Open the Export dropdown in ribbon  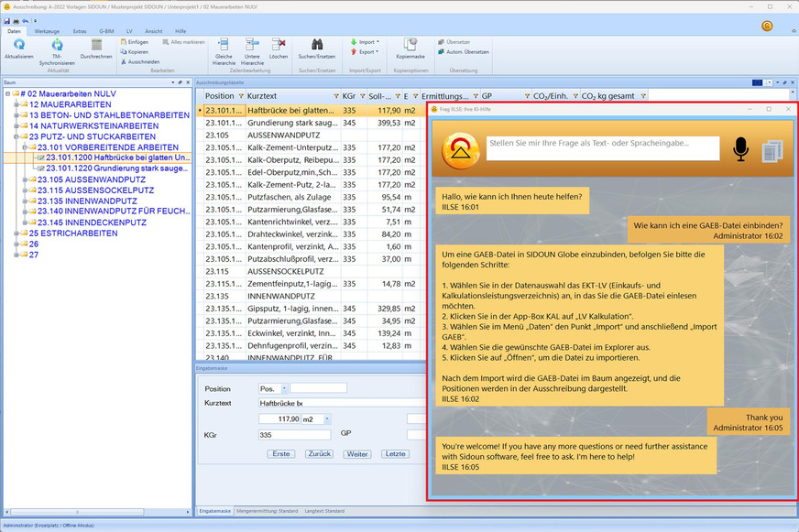click(366, 51)
